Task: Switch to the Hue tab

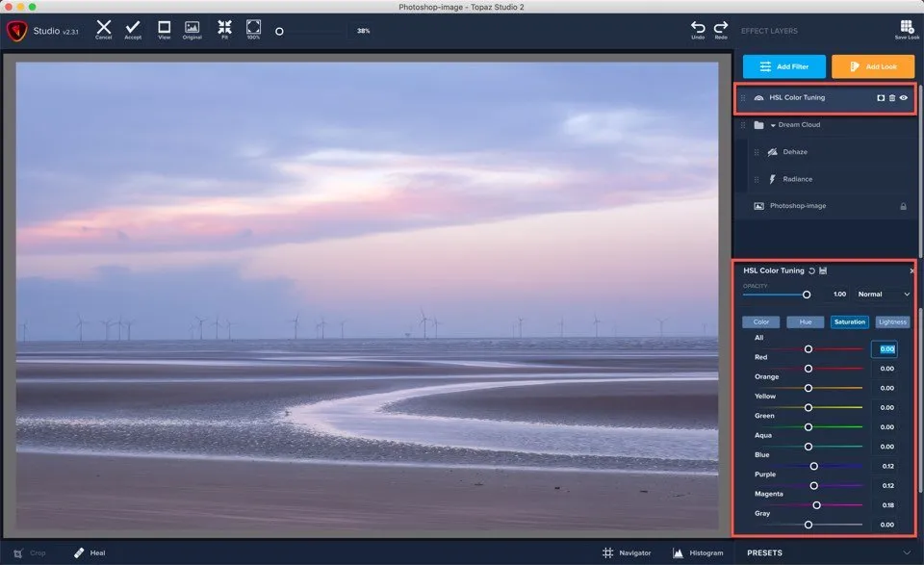Action: (x=806, y=321)
